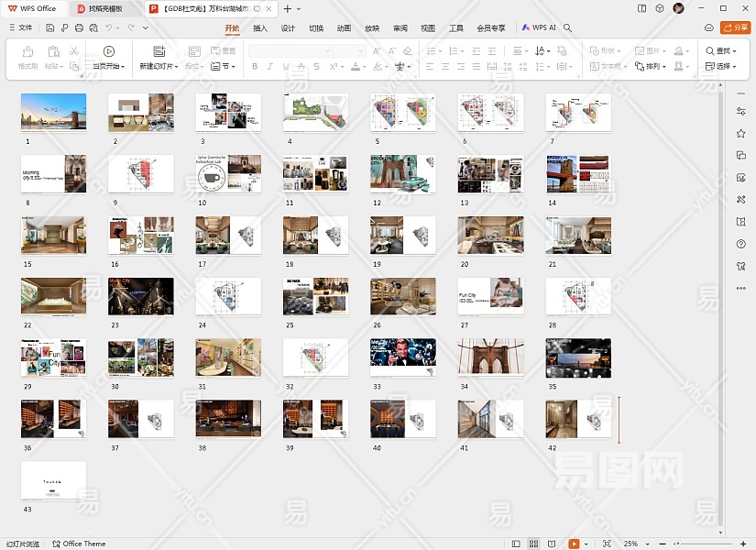Switch to normal view in status bar
This screenshot has height=550, width=756.
click(x=516, y=544)
